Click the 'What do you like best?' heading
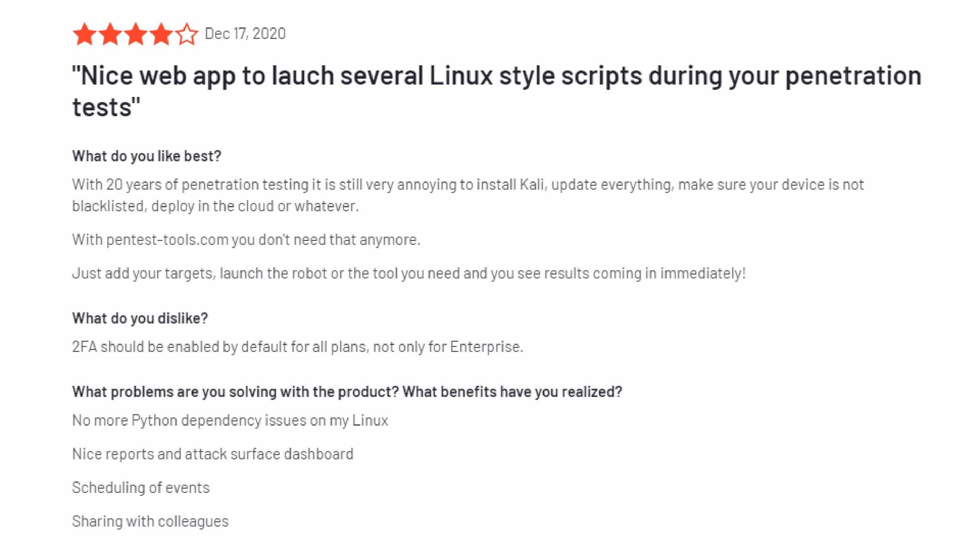This screenshot has height=551, width=980. pyautogui.click(x=147, y=156)
